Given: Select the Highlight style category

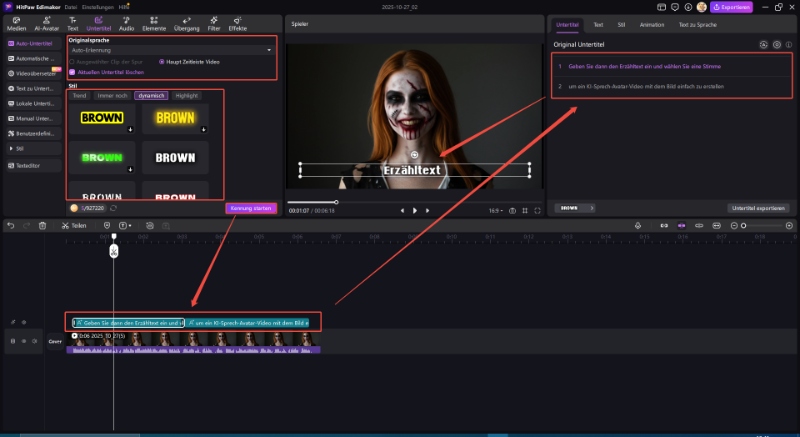Looking at the screenshot, I should click(186, 95).
